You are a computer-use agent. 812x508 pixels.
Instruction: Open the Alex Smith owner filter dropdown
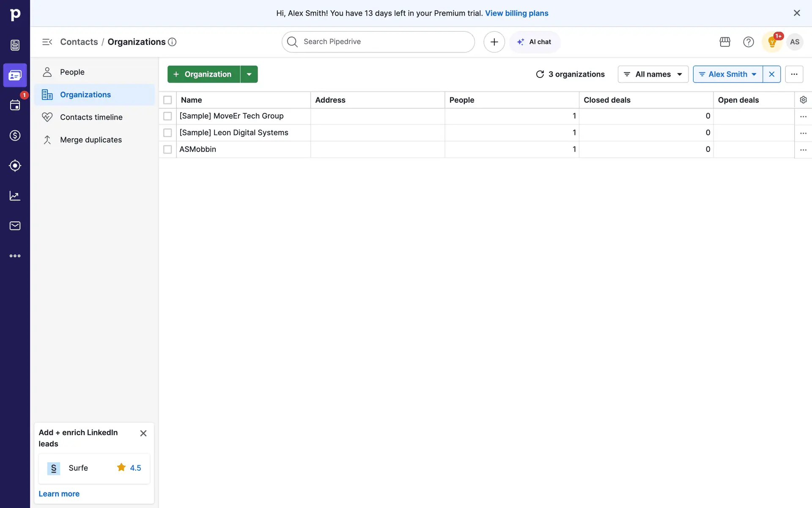[x=728, y=74]
